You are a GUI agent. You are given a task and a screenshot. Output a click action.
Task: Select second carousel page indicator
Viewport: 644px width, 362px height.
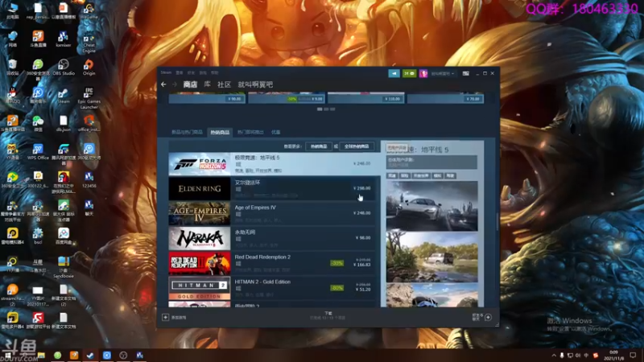point(326,109)
